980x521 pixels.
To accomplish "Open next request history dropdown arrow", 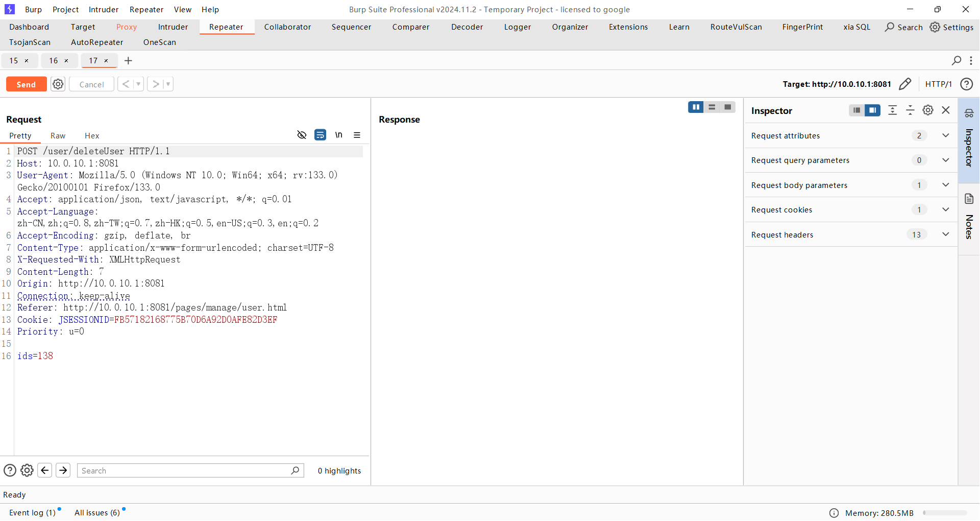I will coord(168,84).
